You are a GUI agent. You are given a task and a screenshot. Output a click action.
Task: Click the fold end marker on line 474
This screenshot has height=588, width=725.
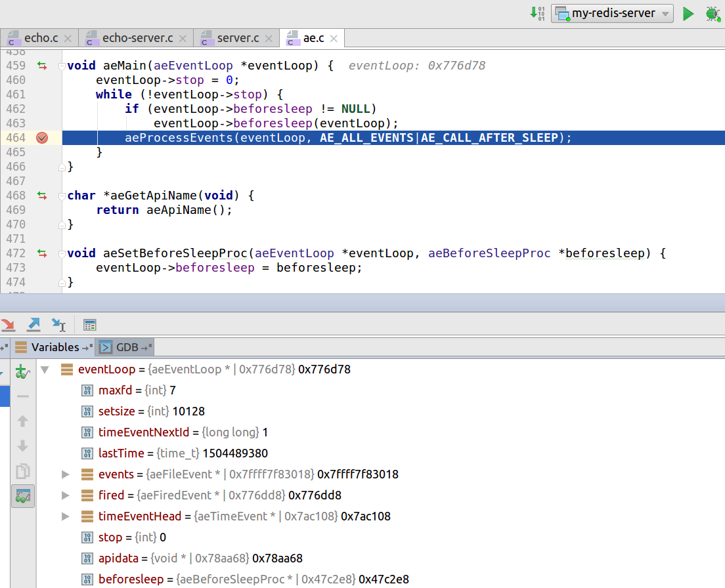(x=62, y=283)
